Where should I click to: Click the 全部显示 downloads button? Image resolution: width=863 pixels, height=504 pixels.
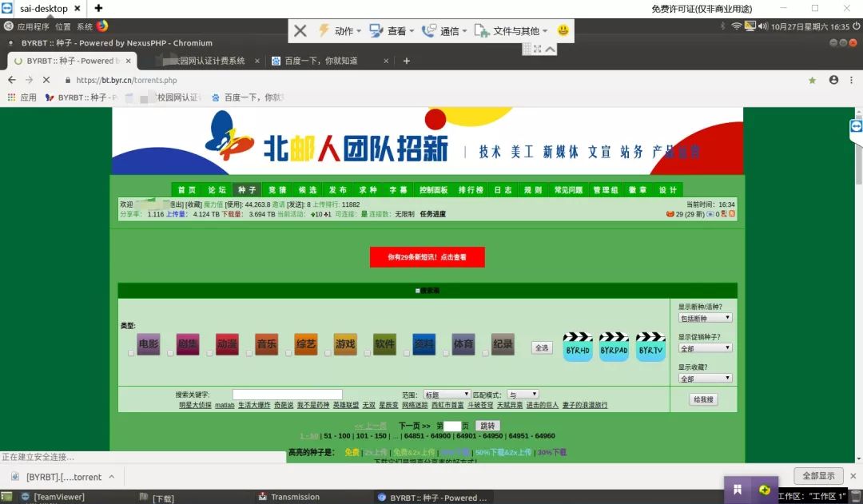pyautogui.click(x=818, y=476)
